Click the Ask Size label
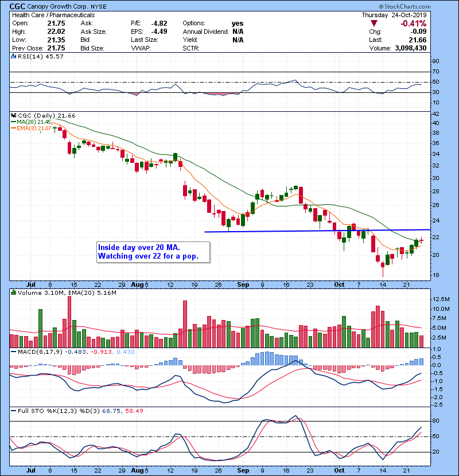 tap(94, 32)
